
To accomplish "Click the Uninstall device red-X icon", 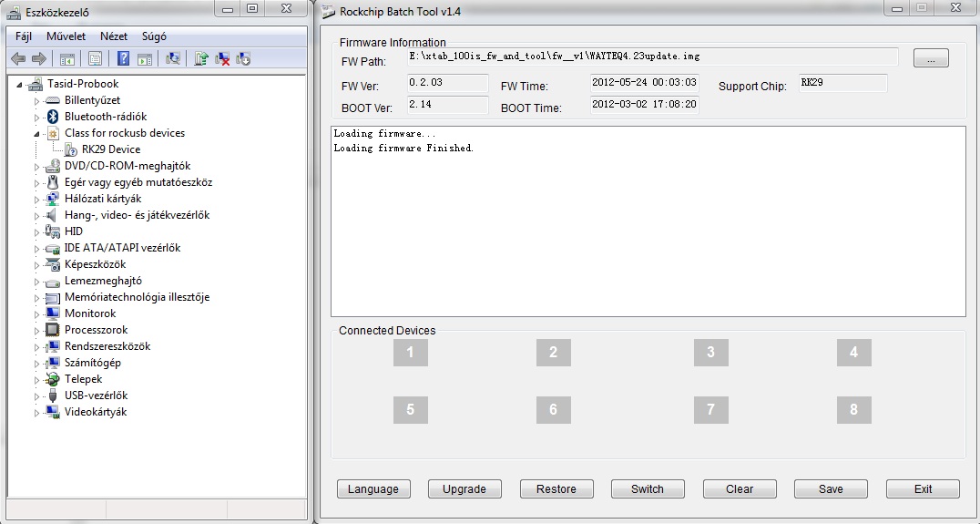I will [x=222, y=58].
